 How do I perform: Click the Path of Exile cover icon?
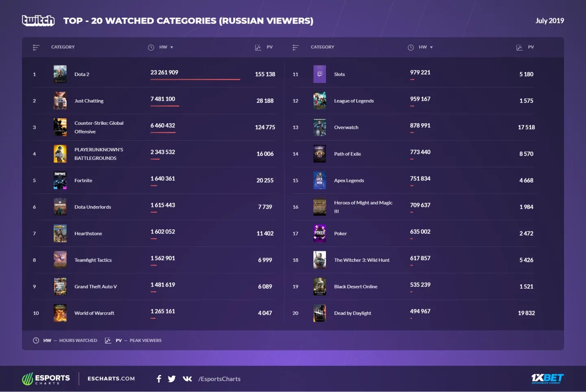[x=320, y=154]
